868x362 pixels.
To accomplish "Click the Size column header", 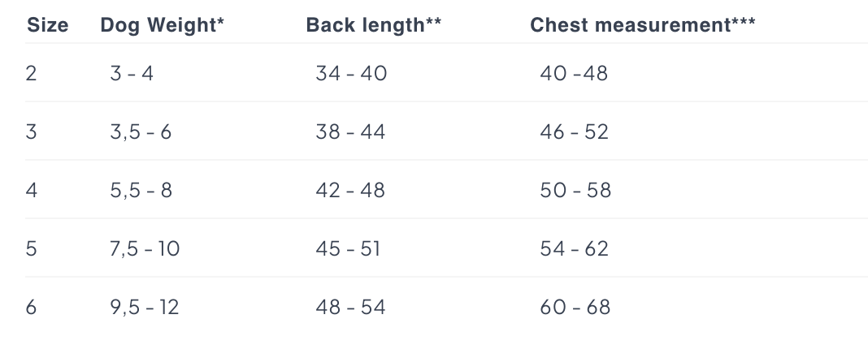I will [48, 25].
